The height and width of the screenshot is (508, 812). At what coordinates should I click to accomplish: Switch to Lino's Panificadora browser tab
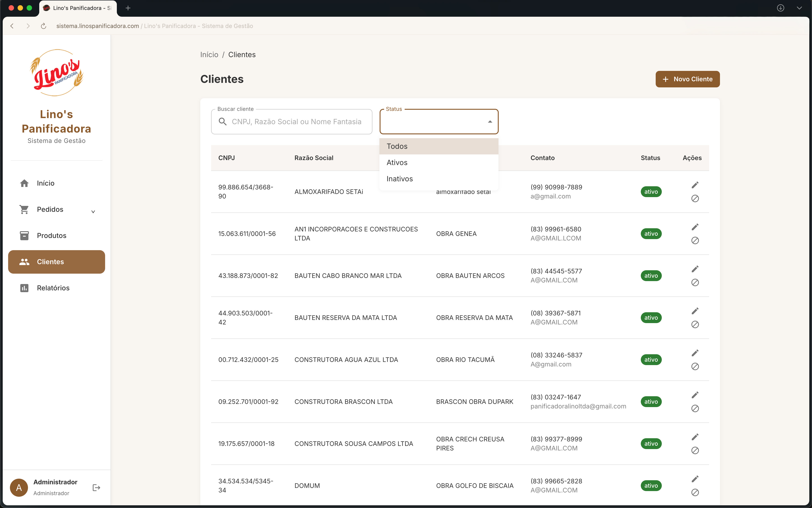click(78, 8)
